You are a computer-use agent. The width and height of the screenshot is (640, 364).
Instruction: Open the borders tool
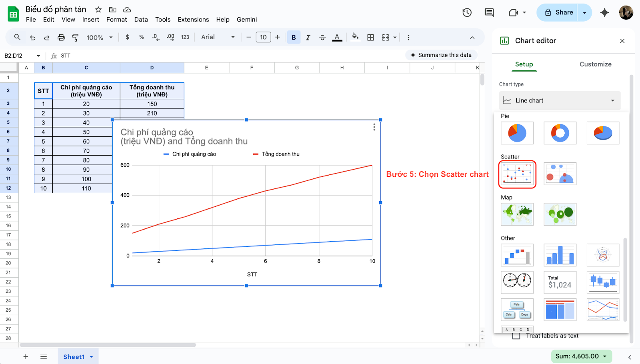click(x=370, y=38)
